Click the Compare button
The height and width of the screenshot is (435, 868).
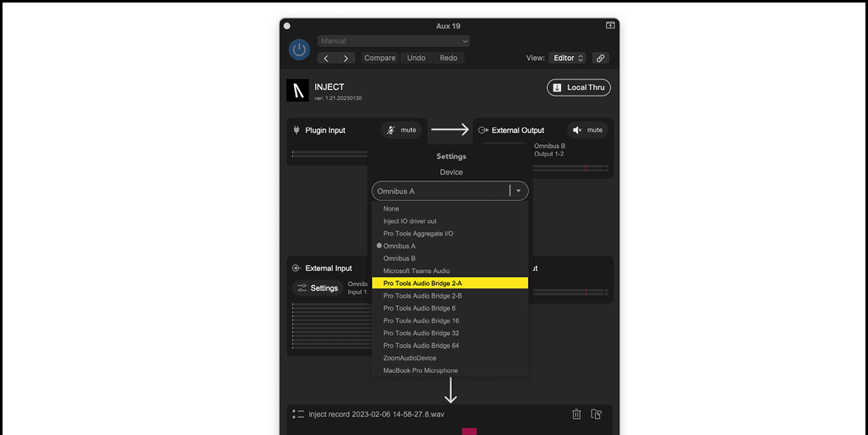(379, 59)
